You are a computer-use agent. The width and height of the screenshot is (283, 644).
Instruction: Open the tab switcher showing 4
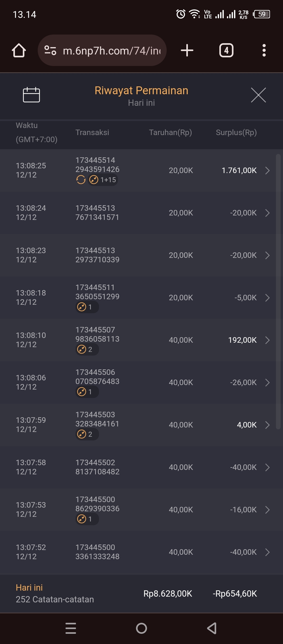[226, 50]
